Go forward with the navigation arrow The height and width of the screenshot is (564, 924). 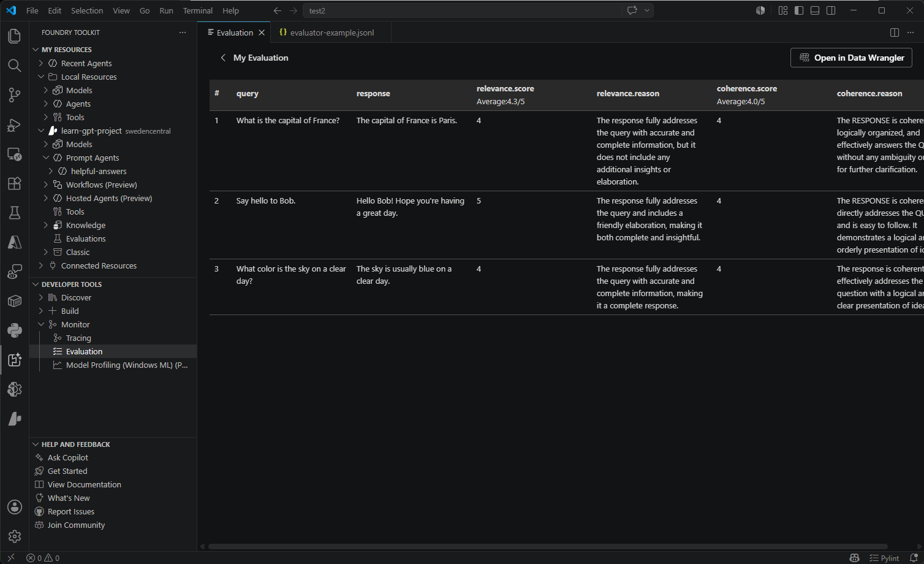pos(293,10)
